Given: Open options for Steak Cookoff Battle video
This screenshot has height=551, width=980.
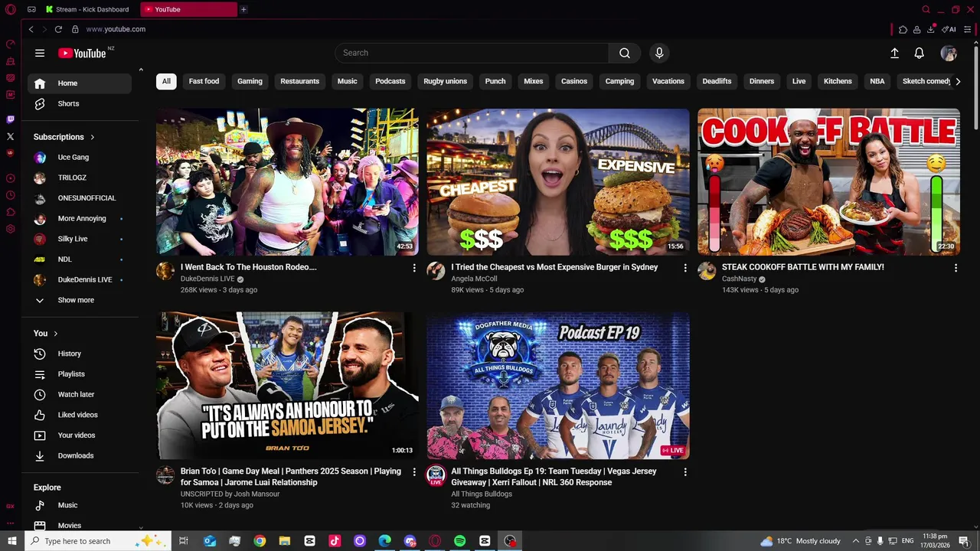Looking at the screenshot, I should click(x=955, y=268).
